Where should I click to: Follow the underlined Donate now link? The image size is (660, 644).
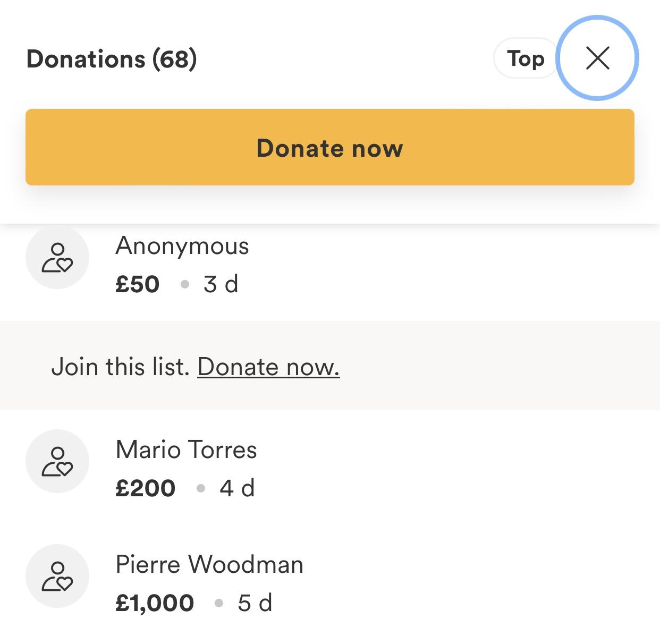[268, 367]
